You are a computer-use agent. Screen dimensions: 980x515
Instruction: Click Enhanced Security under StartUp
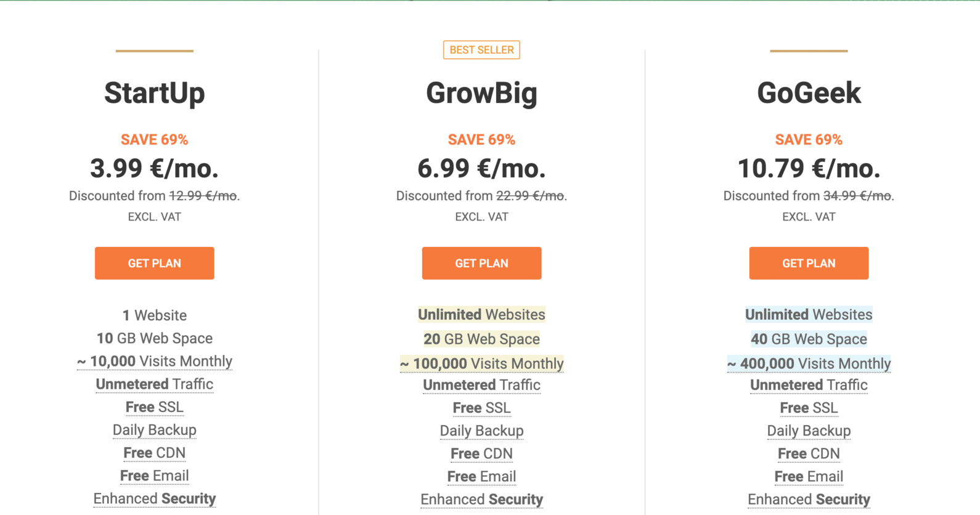(x=154, y=498)
